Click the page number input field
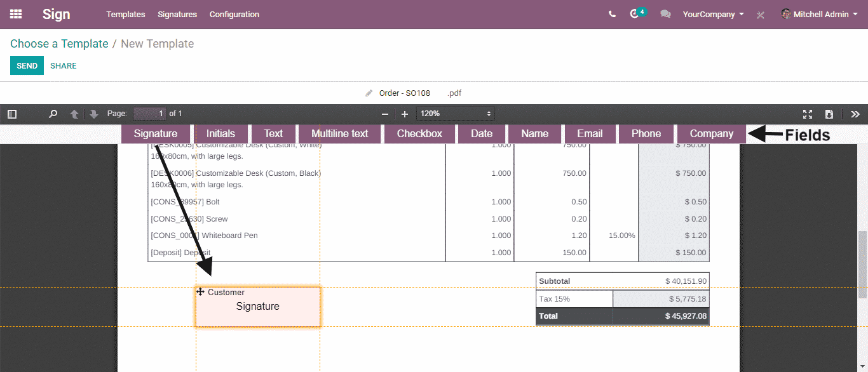Image resolution: width=868 pixels, height=372 pixels. tap(150, 114)
